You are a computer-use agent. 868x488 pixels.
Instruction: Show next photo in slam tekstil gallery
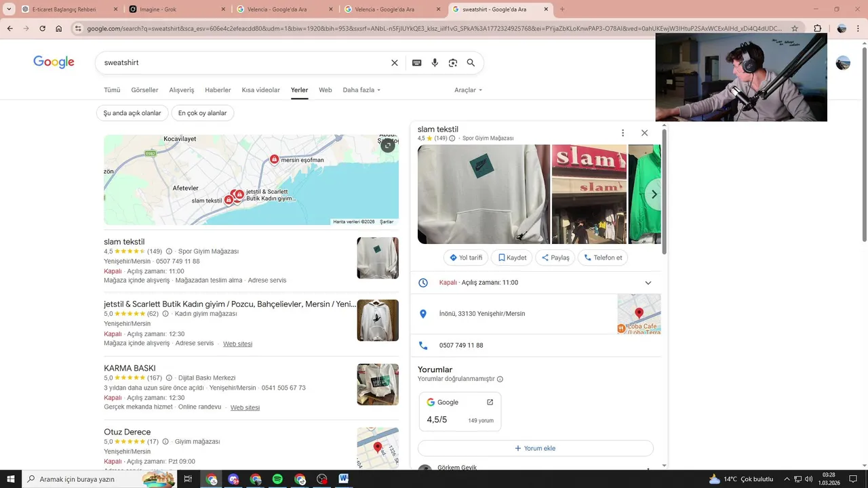pos(654,195)
